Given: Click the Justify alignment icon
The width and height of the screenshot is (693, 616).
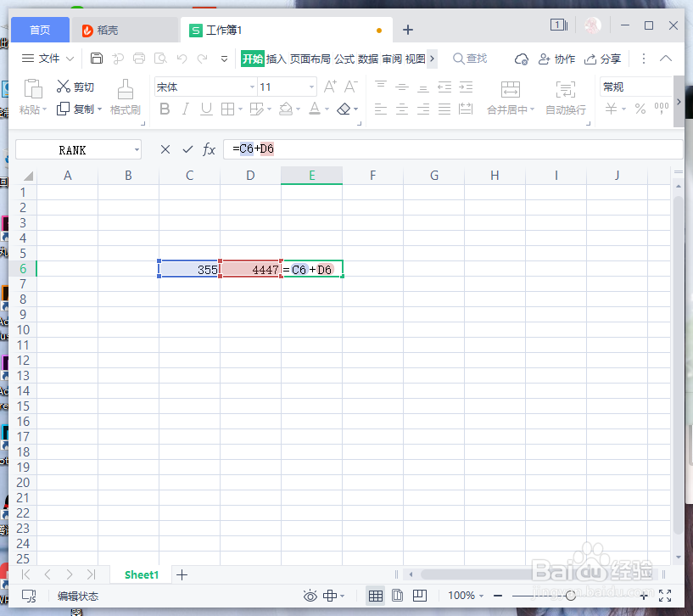Looking at the screenshot, I should pos(444,109).
